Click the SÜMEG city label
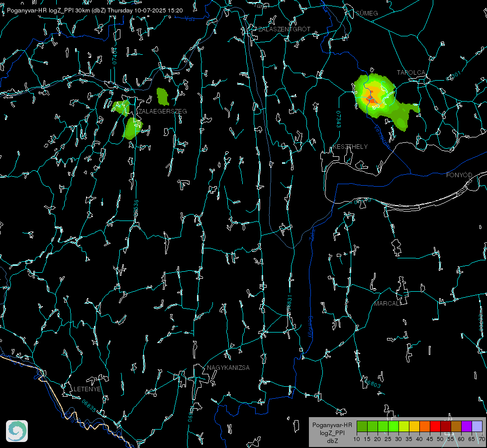The image size is (487, 448). [x=367, y=13]
